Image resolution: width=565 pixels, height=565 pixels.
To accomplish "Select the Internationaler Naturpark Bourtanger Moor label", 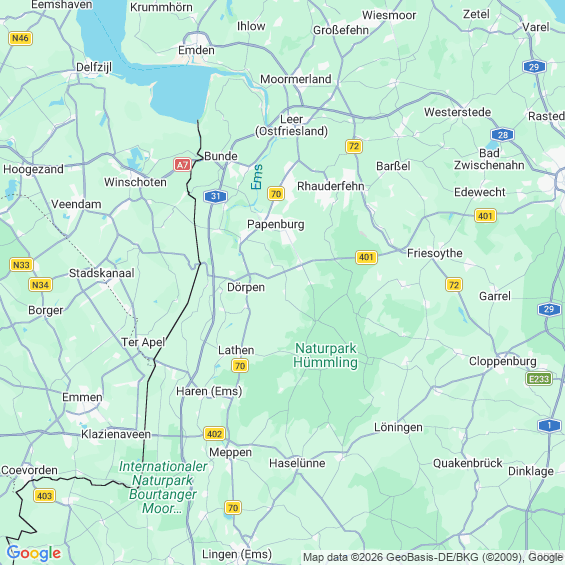I will (x=163, y=487).
